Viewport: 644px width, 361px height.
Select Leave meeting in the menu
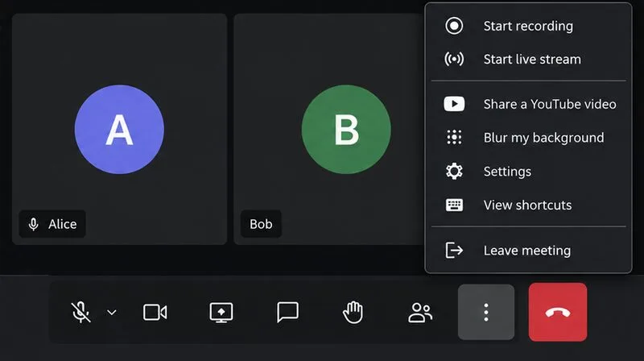(x=528, y=251)
